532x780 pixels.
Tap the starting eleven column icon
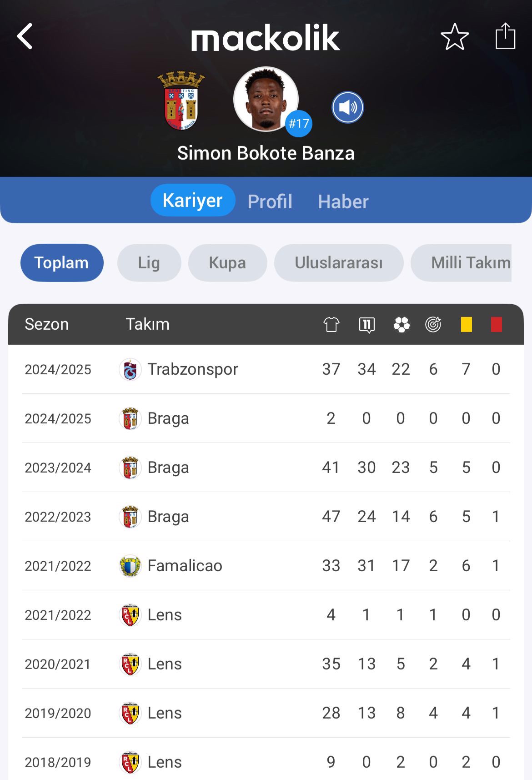click(x=366, y=325)
